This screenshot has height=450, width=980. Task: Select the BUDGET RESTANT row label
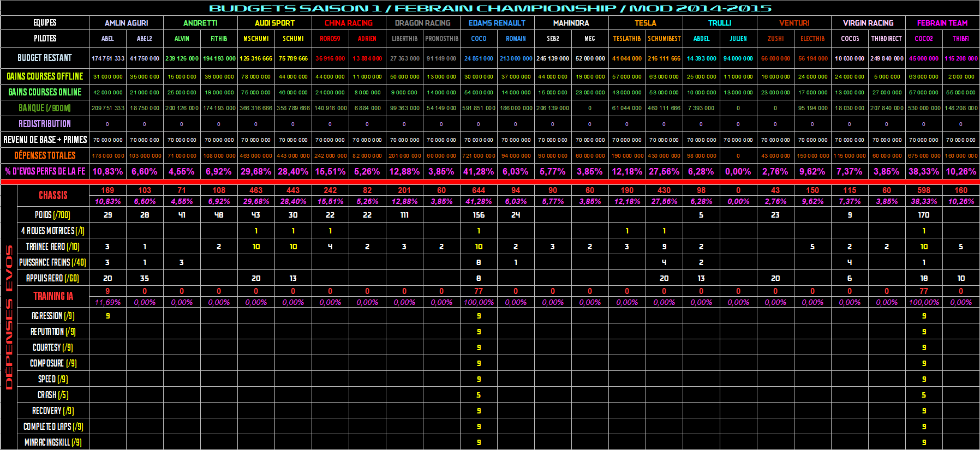click(x=45, y=58)
